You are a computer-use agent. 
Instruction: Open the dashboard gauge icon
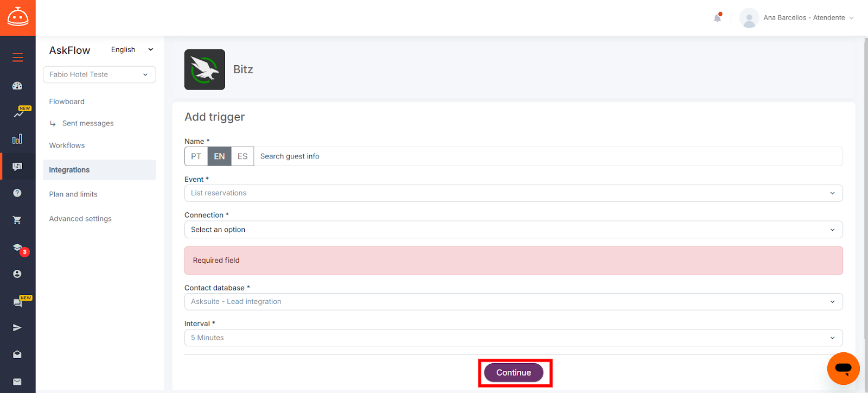pyautogui.click(x=17, y=86)
